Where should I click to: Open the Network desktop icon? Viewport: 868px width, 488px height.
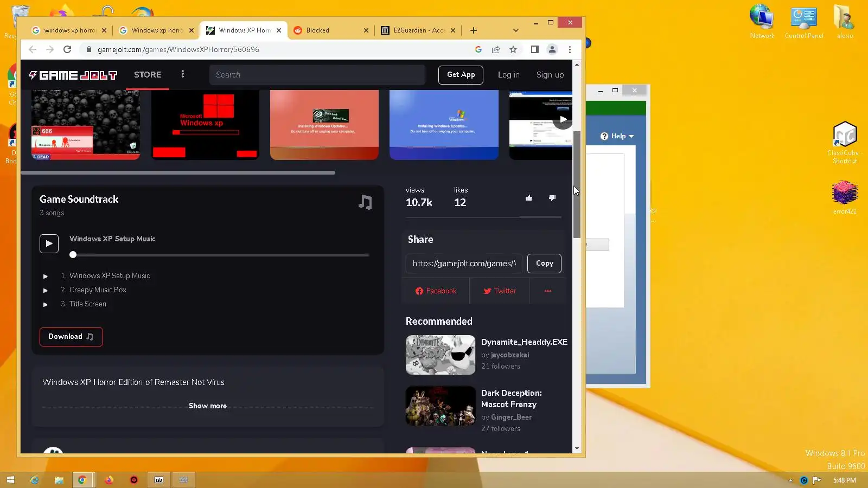click(762, 22)
